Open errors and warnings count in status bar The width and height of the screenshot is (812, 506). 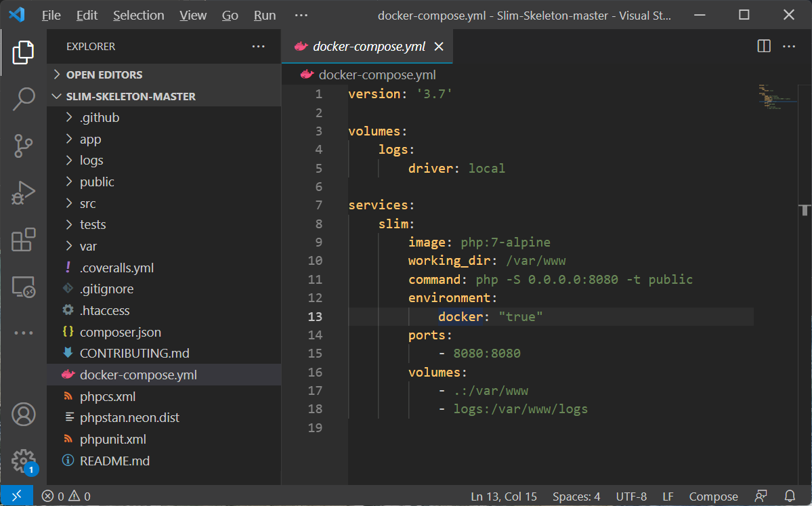pos(66,496)
